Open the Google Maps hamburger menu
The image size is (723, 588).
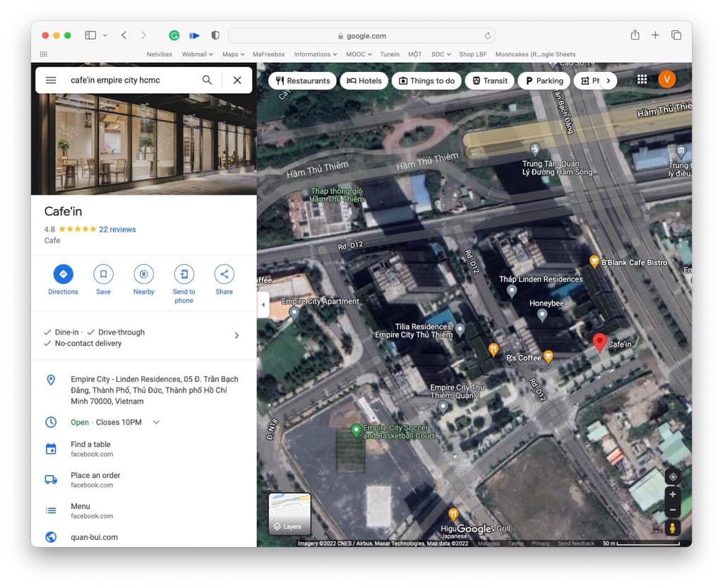[x=51, y=80]
